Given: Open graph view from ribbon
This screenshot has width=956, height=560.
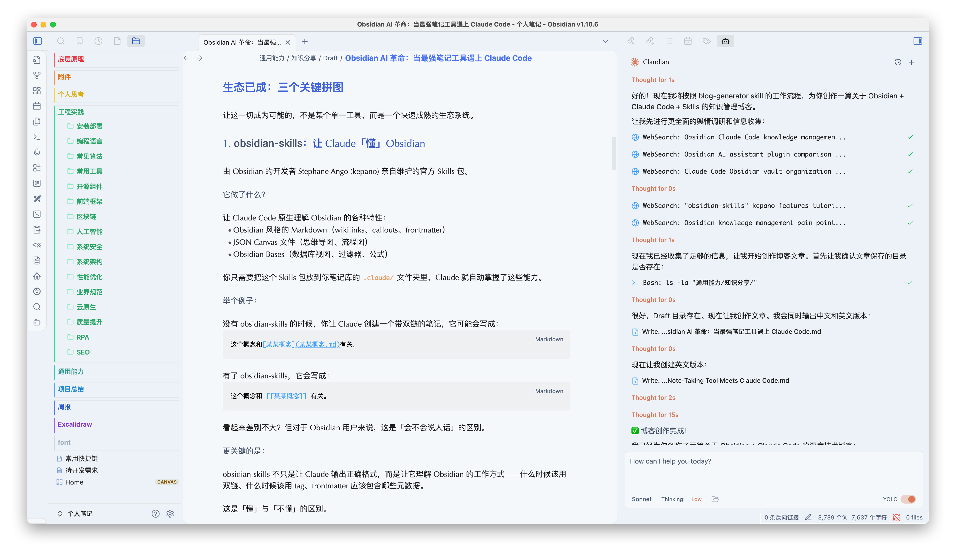Looking at the screenshot, I should coord(37,75).
